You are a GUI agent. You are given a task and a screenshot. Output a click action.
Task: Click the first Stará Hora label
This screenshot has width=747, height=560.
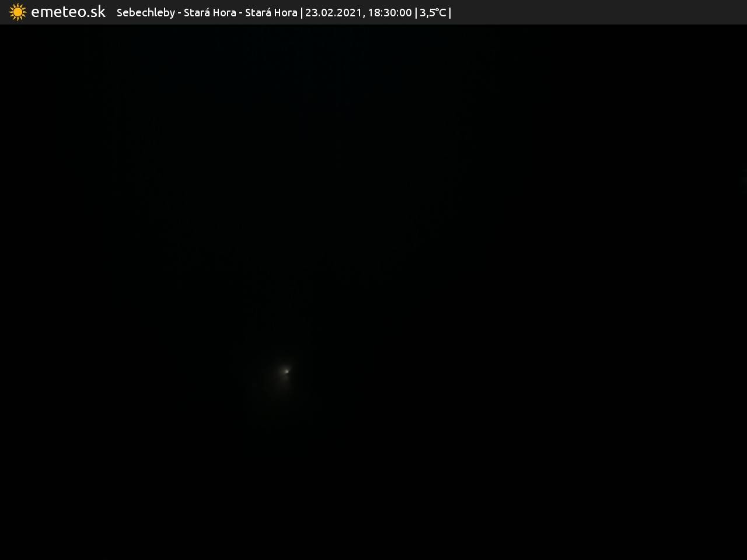pos(210,13)
